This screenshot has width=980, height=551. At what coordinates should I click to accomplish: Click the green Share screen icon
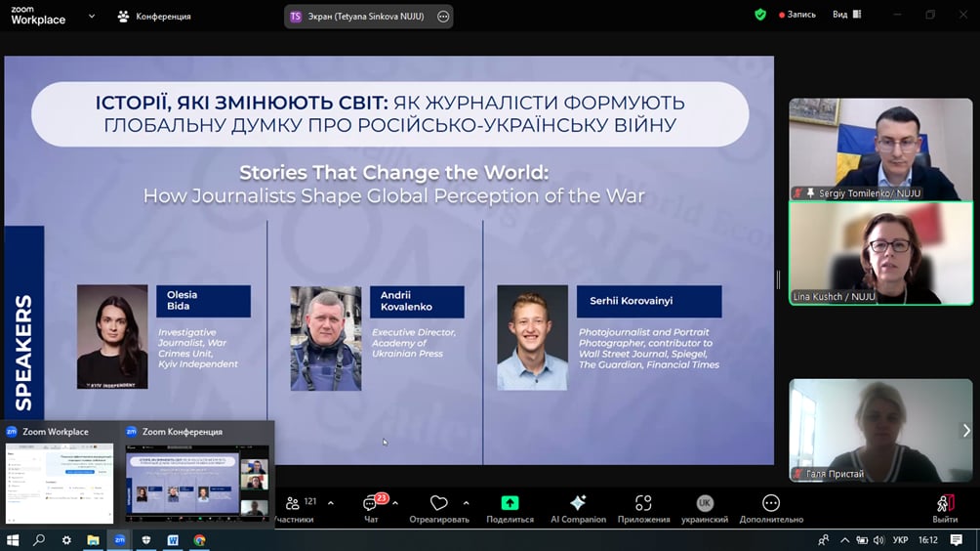click(x=510, y=503)
